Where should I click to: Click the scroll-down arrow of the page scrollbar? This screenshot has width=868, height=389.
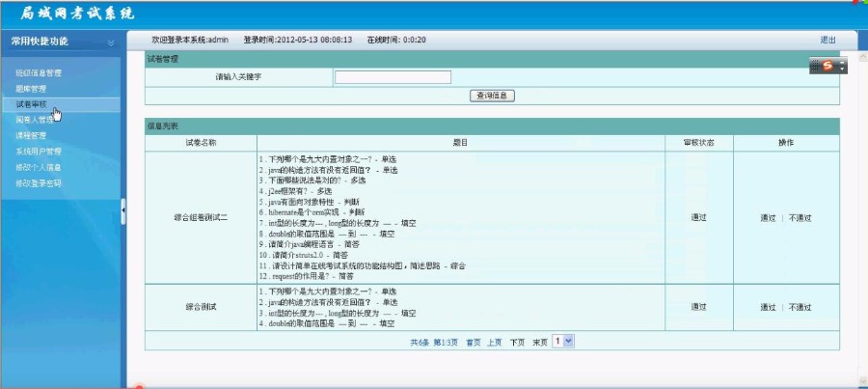point(862,380)
